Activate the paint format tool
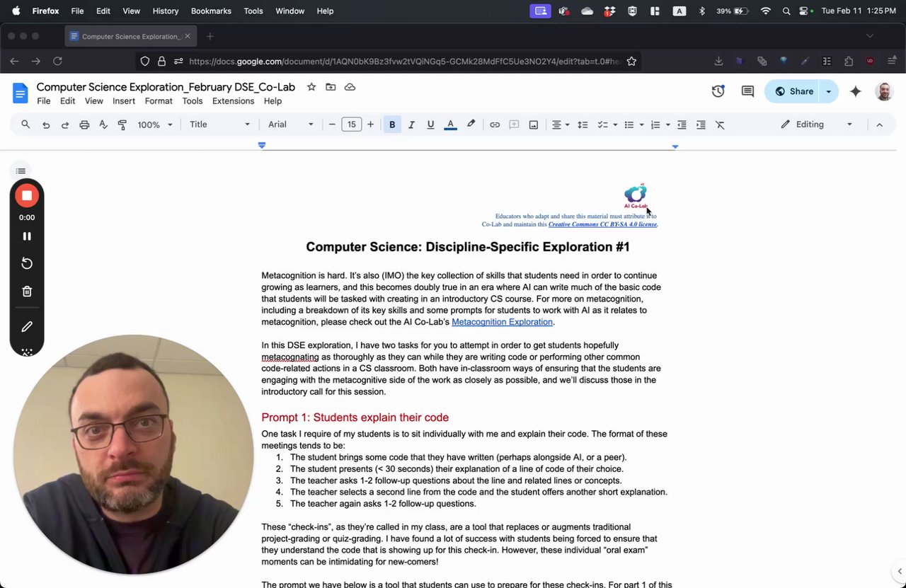The image size is (906, 588). (x=122, y=125)
